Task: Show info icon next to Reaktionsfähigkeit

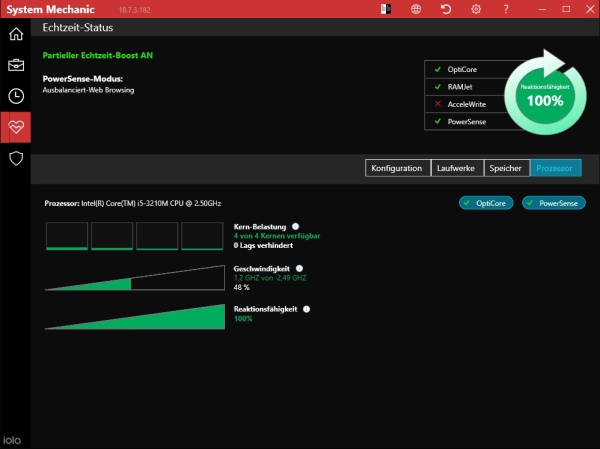Action: 307,309
